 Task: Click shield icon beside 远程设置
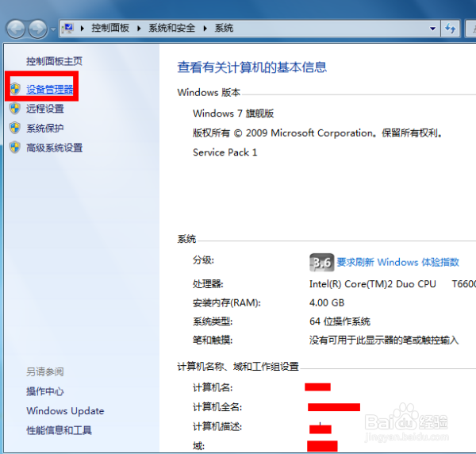pyautogui.click(x=15, y=109)
